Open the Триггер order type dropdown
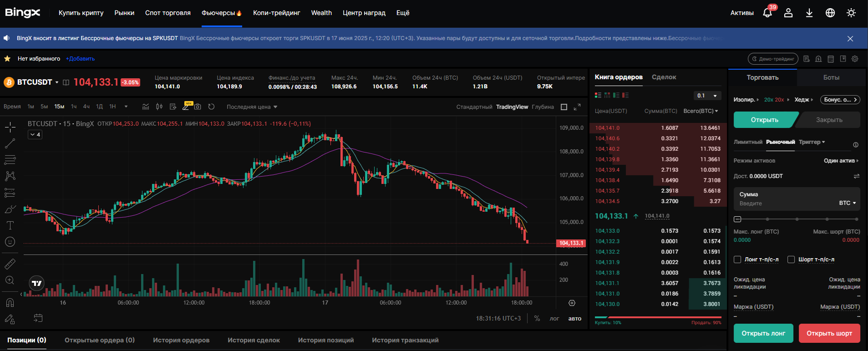This screenshot has height=351, width=868. pyautogui.click(x=812, y=142)
